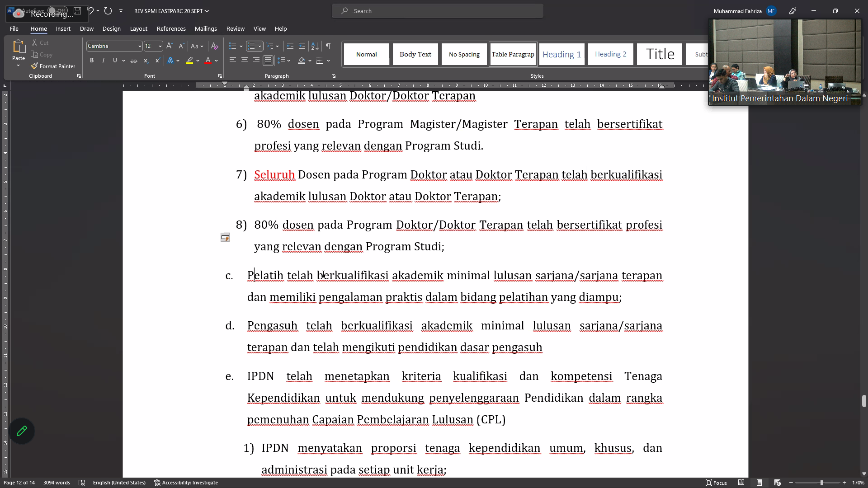Apply subscript formatting
This screenshot has width=868, height=488.
point(146,61)
